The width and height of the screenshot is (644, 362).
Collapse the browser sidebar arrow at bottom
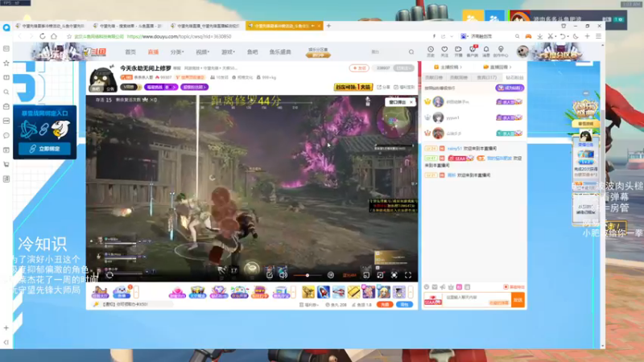point(6,342)
